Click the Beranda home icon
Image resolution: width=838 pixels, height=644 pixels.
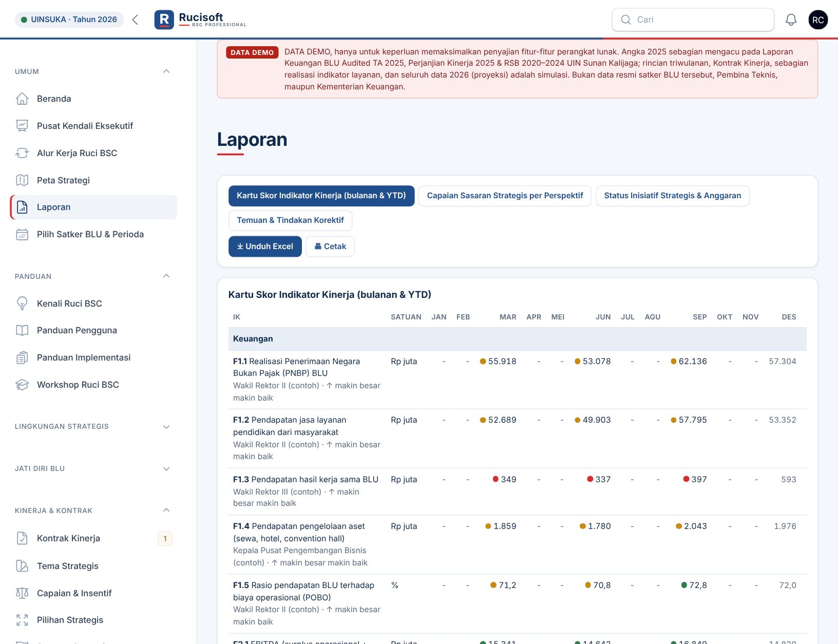click(x=22, y=99)
